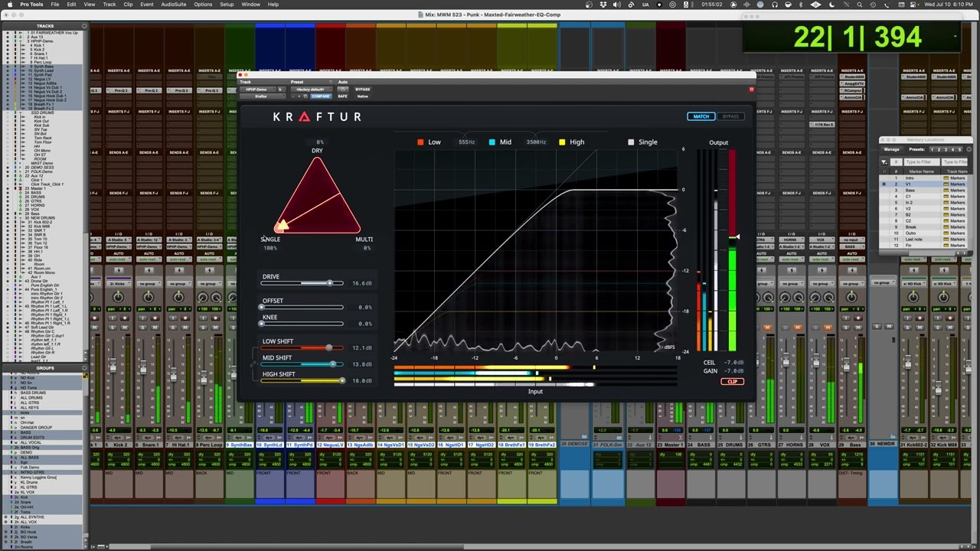Open the track selector HPHP-Demo dropdown

click(x=257, y=90)
